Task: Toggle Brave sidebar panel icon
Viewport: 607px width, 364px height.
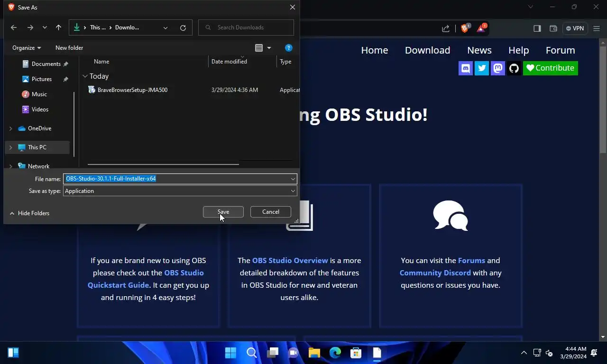Action: 537,28
